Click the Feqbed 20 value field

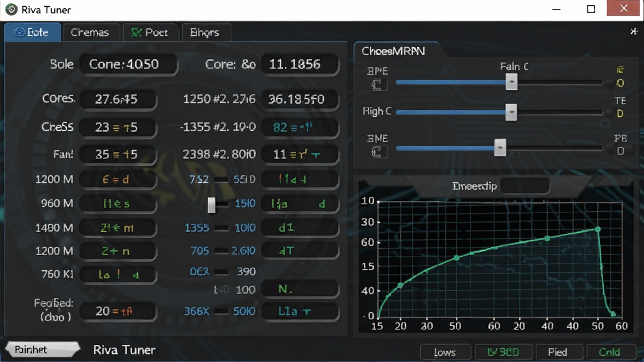click(x=118, y=311)
